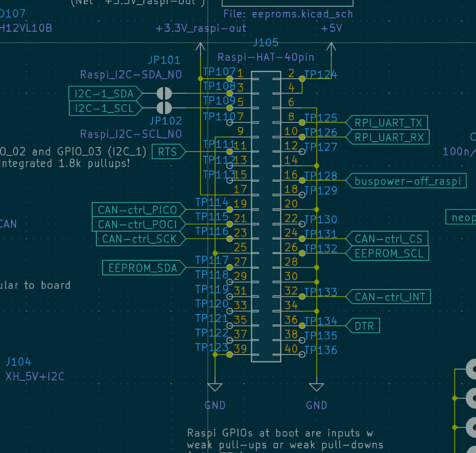Click the test point circle at TP136
The height and width of the screenshot is (453, 476).
[302, 355]
